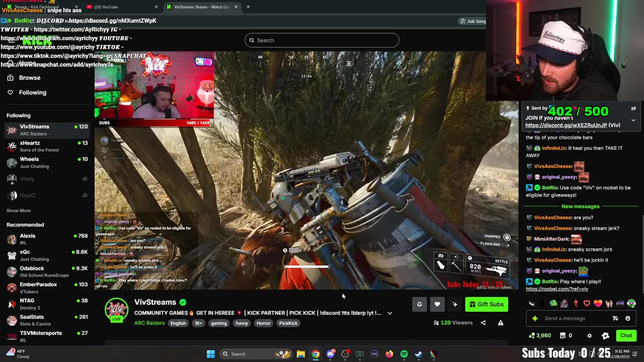Open Browse in the sidebar
This screenshot has height=362, width=644.
tap(30, 78)
